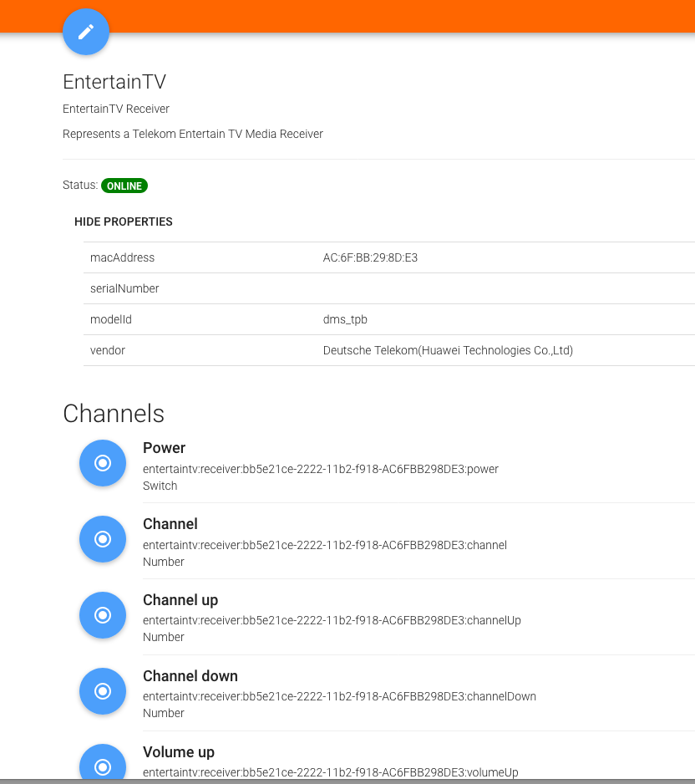The height and width of the screenshot is (784, 695).
Task: Toggle link circle for Channel down
Action: (x=103, y=691)
